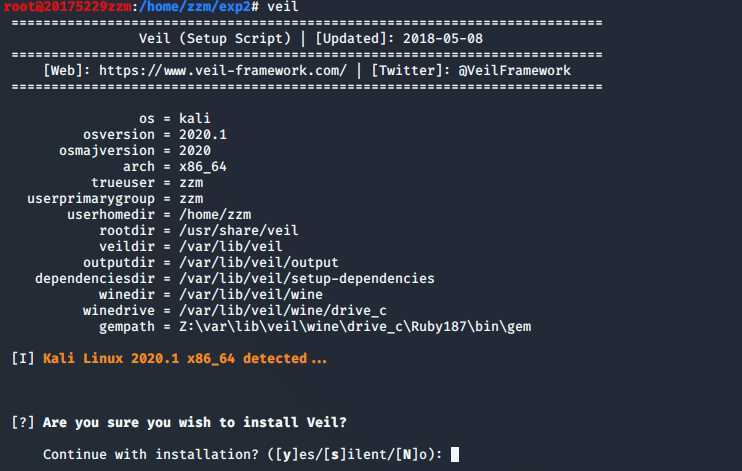Click the arch value x86_64
The height and width of the screenshot is (471, 742).
pyautogui.click(x=203, y=167)
